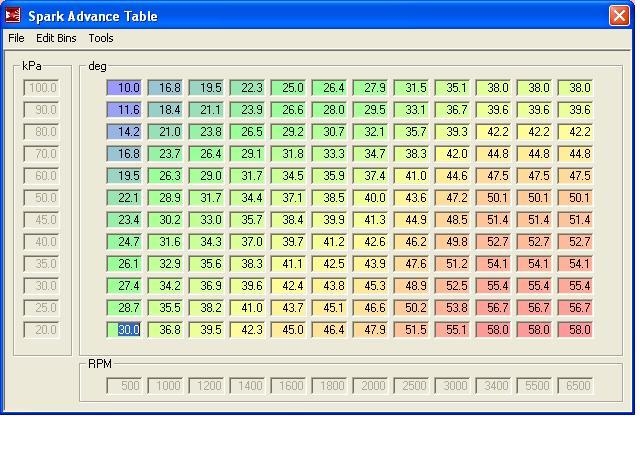The width and height of the screenshot is (640, 450).
Task: Click the application icon in the title bar
Action: point(13,16)
